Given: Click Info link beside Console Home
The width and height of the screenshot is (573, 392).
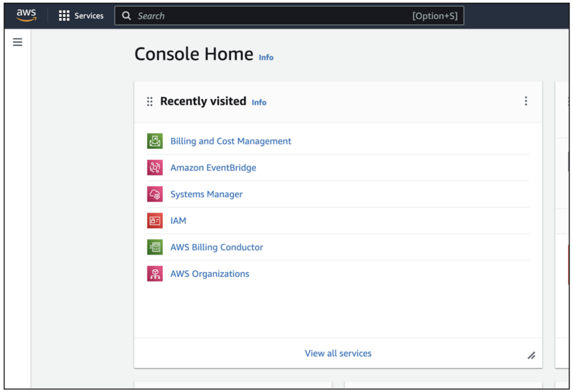Looking at the screenshot, I should pyautogui.click(x=266, y=57).
